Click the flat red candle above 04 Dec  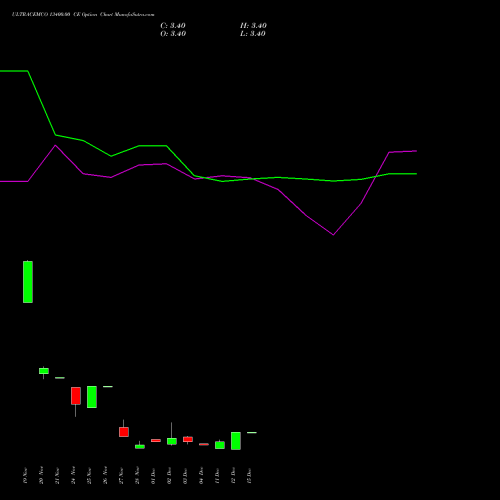click(204, 444)
